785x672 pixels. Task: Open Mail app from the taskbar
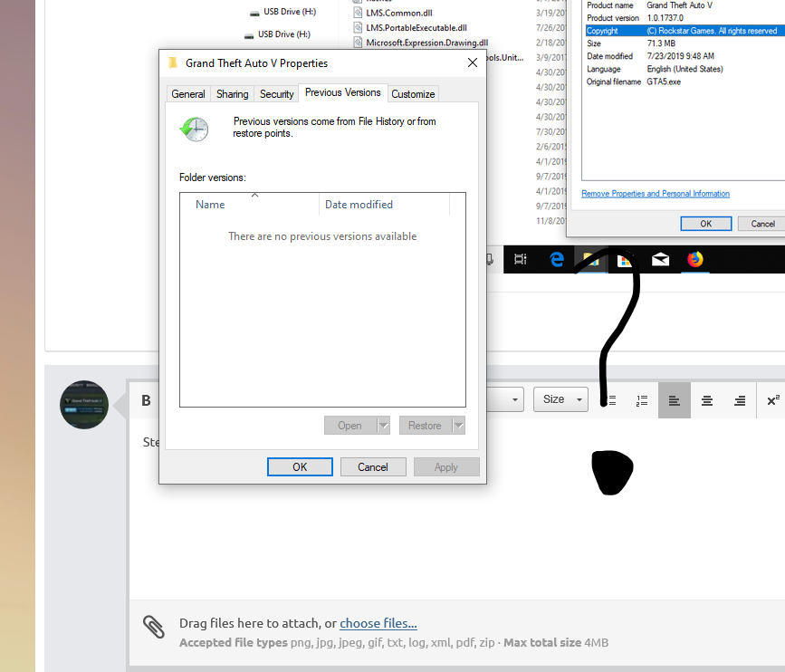[660, 259]
